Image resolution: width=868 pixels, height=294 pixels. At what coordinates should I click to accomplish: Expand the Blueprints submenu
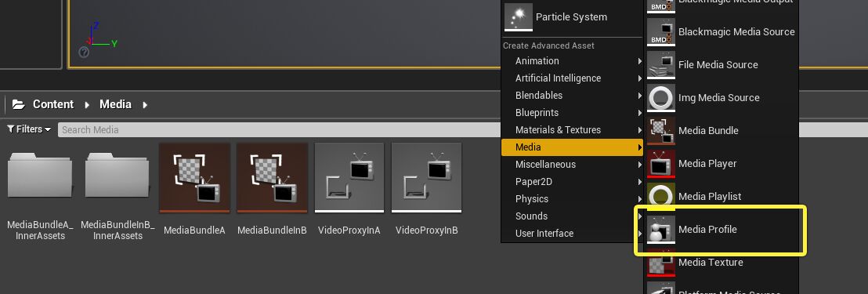(572, 112)
